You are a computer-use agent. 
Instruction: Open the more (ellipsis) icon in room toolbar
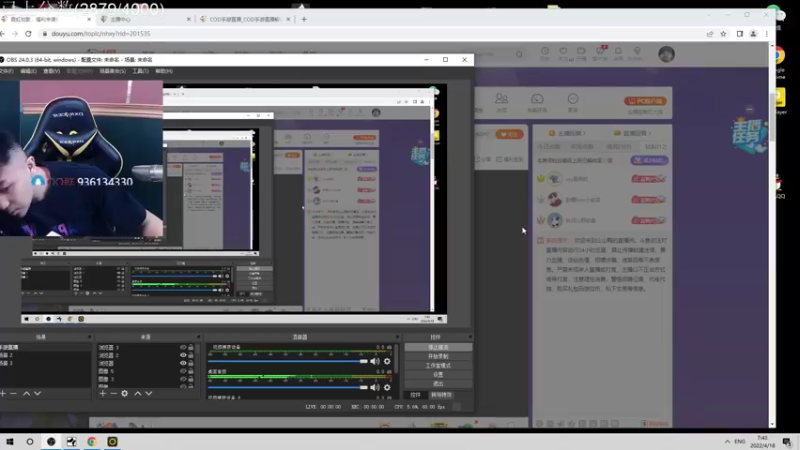click(573, 98)
